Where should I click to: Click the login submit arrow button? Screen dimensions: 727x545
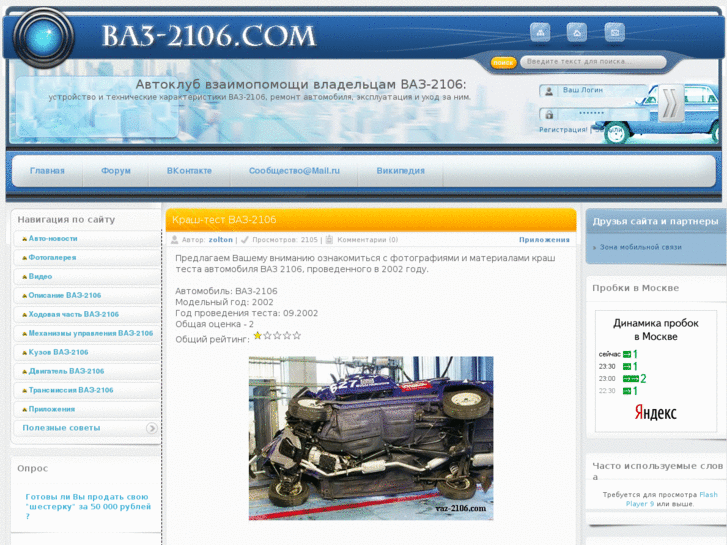coord(670,104)
